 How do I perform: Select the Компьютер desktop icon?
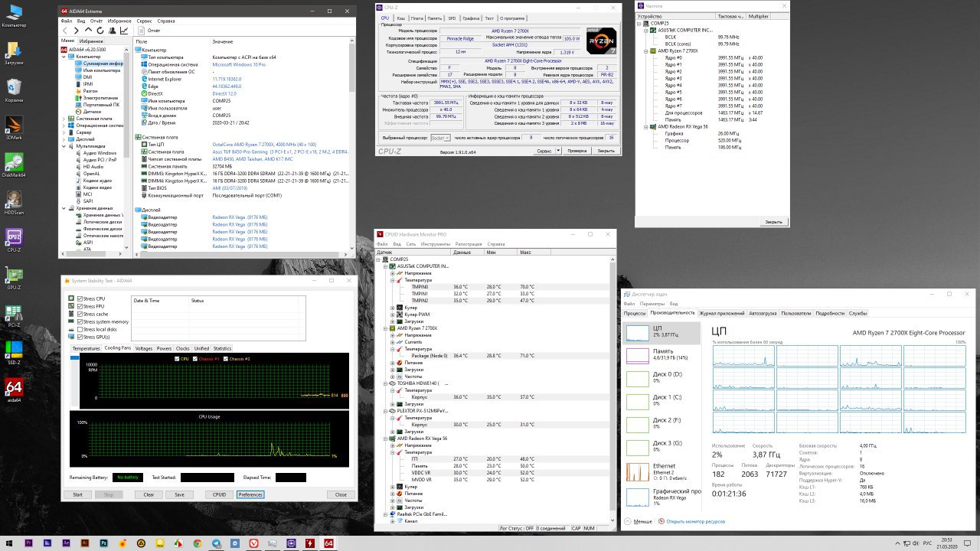[14, 16]
